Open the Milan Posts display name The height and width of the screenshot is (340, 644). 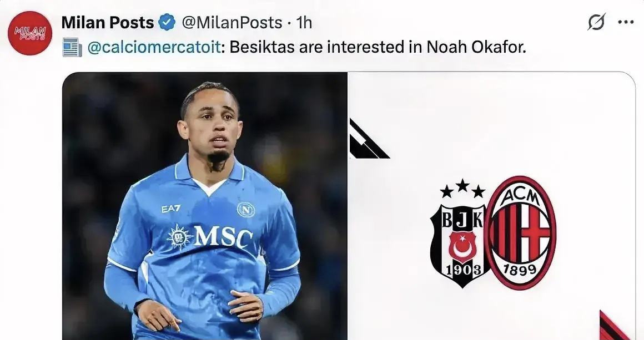pos(108,23)
